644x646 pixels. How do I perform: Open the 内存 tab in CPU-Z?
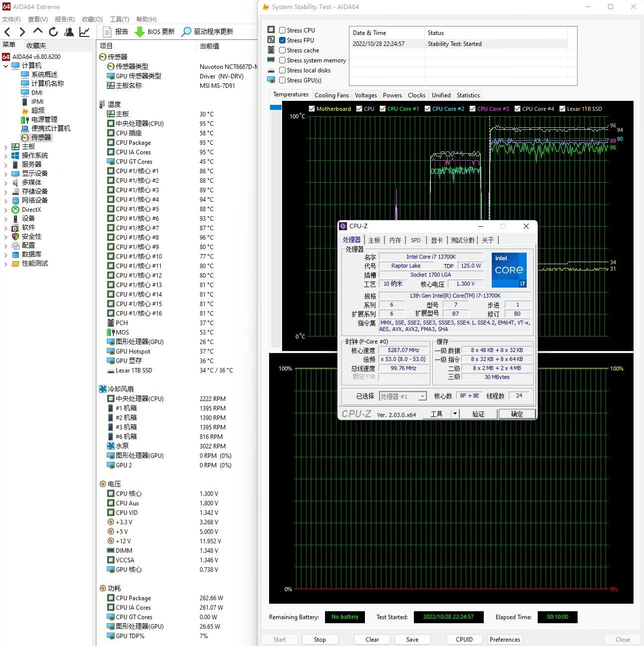395,240
